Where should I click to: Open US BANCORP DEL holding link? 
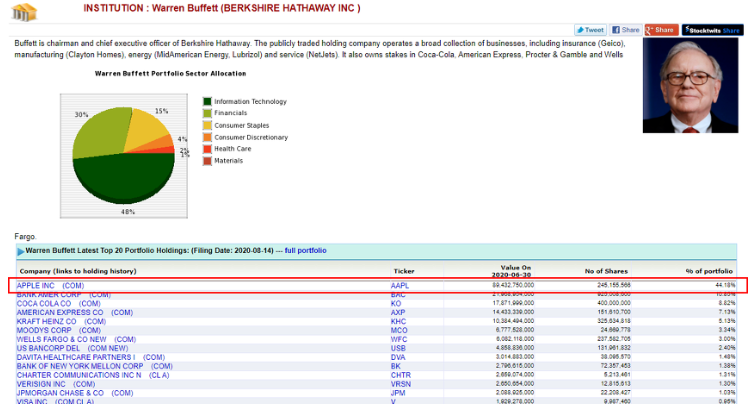click(x=72, y=348)
